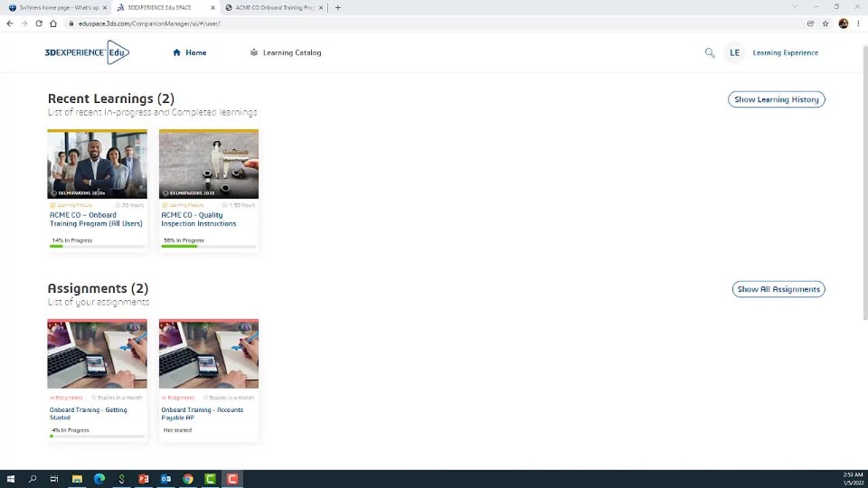
Task: Open the green Camtasia taskbar icon
Action: coord(211,479)
